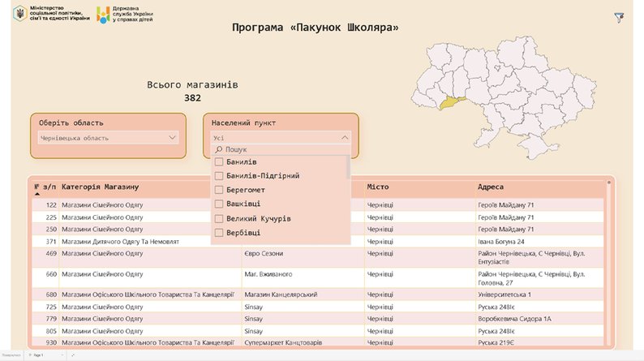Click the sort arrow under № з/п column

pyautogui.click(x=37, y=194)
